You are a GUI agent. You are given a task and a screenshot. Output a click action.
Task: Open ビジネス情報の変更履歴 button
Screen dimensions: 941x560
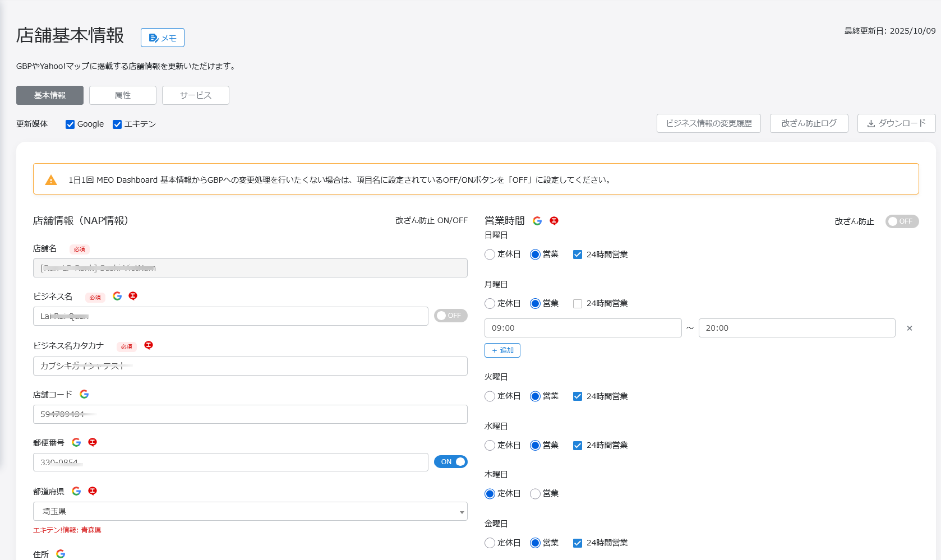708,123
